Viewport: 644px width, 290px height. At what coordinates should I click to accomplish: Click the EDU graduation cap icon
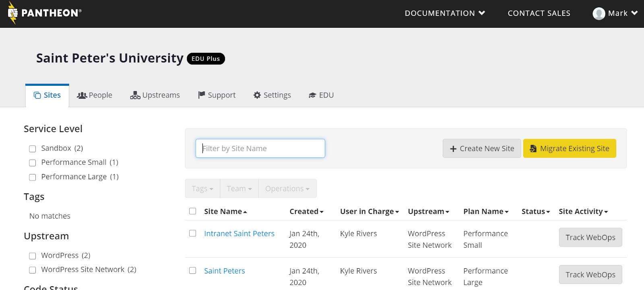pos(312,95)
